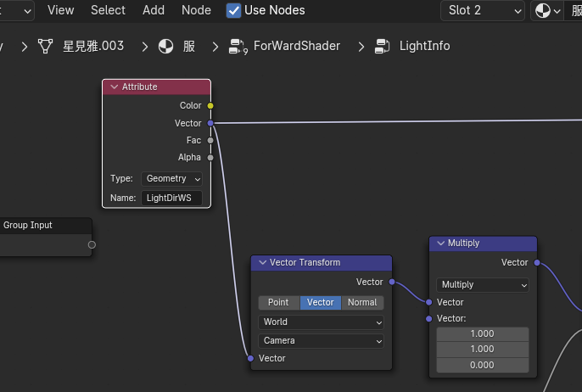The image size is (582, 392).
Task: Click the material icon before 服 breadcrumb
Action: point(166,46)
